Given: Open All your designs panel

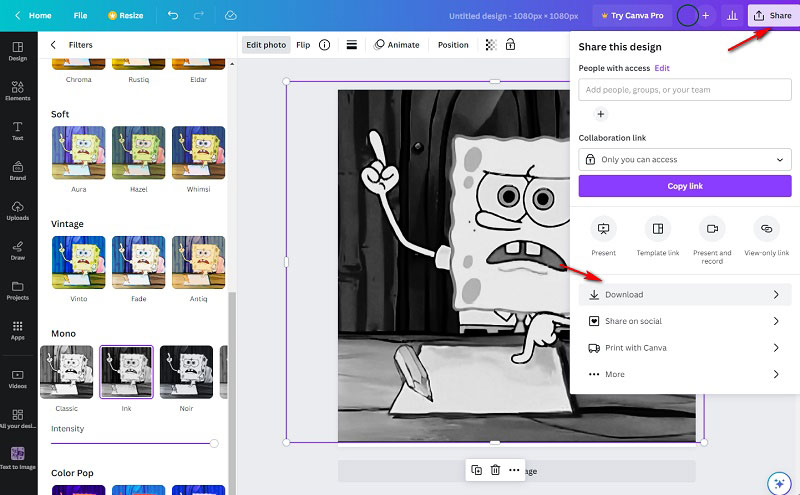Looking at the screenshot, I should point(17,418).
